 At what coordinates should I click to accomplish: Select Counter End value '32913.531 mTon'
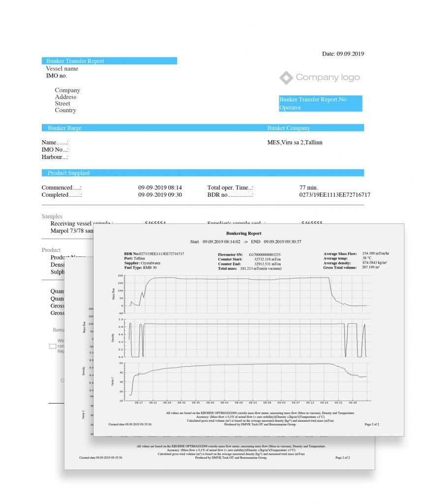click(x=268, y=264)
